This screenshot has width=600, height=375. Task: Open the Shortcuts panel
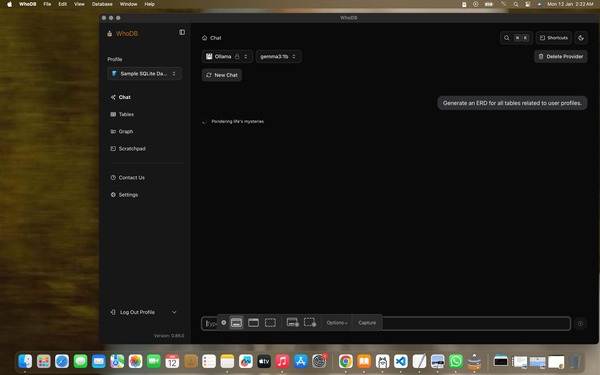click(x=554, y=38)
